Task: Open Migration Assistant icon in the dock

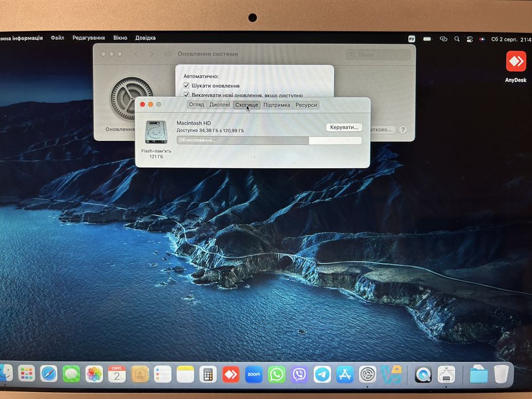Action: click(x=391, y=374)
